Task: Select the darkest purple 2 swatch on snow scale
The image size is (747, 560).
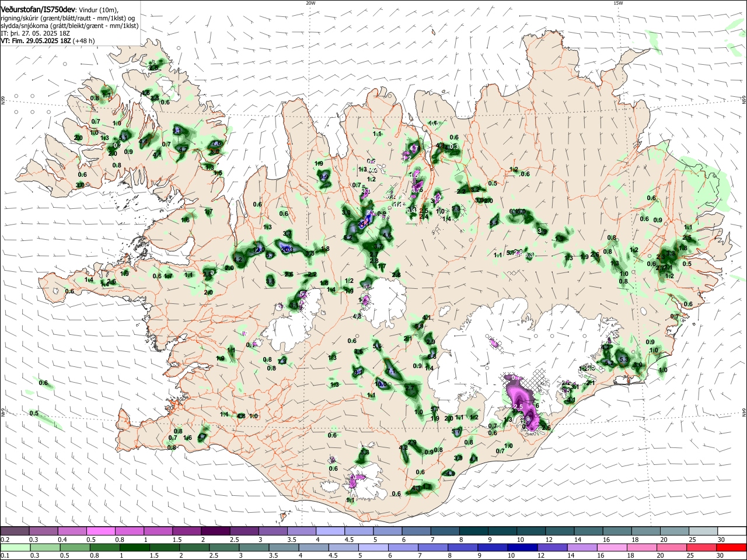Action: 215,531
